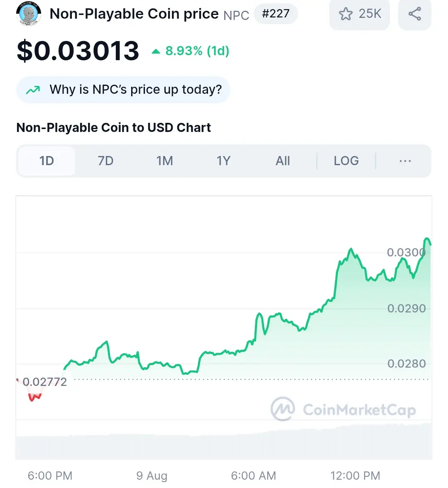Toggle the LOG scale option
The image size is (448, 488).
pyautogui.click(x=346, y=161)
